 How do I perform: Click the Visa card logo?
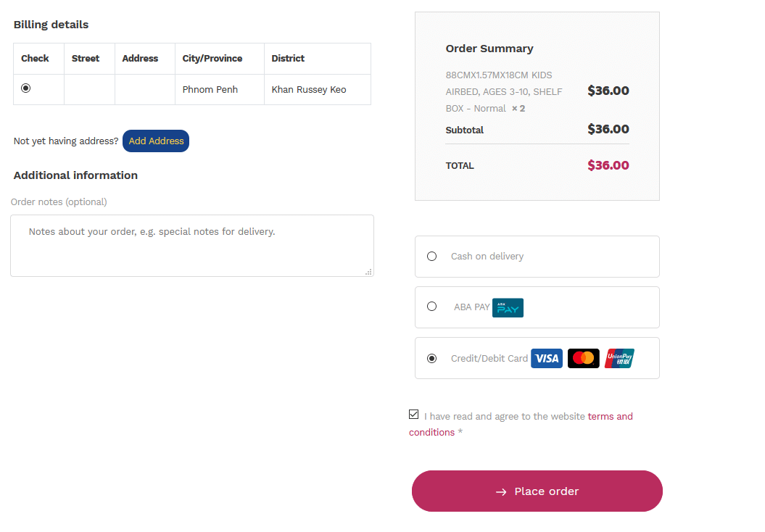[547, 358]
